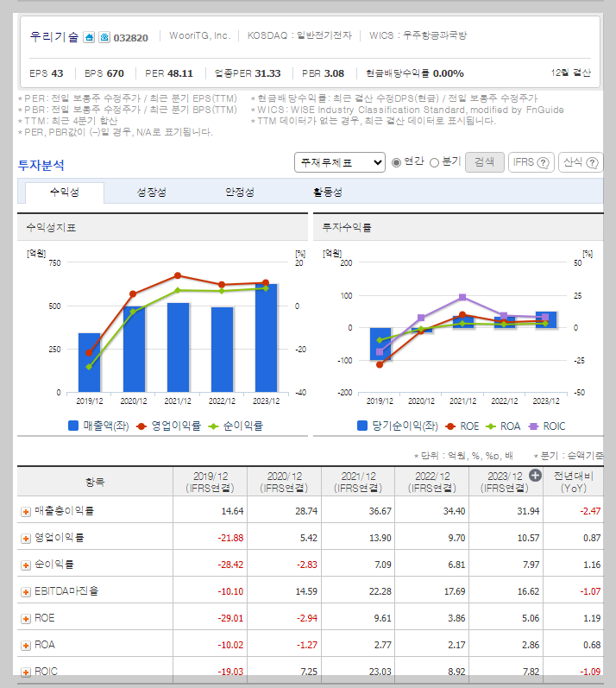The width and height of the screenshot is (616, 688).
Task: Click the ROA 2023/12 value 2.86
Action: [531, 645]
